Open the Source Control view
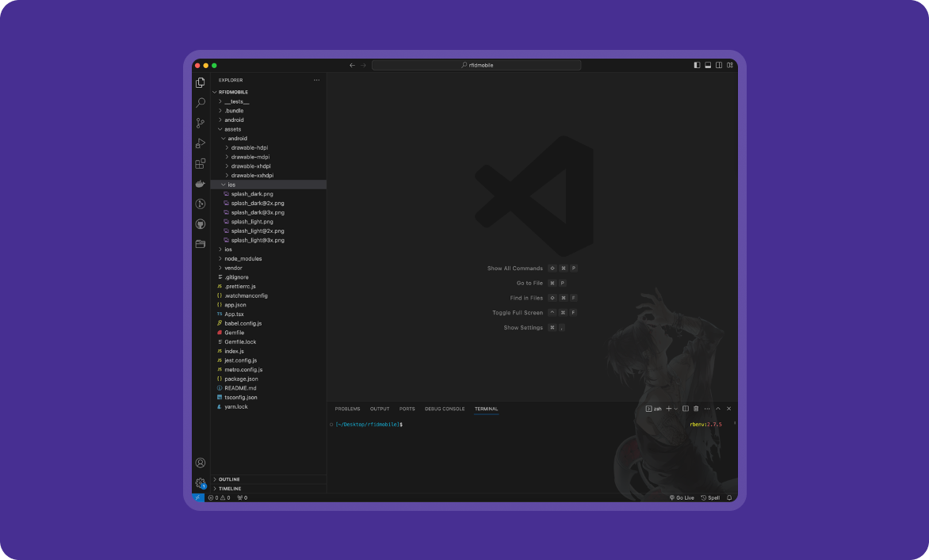The height and width of the screenshot is (560, 929). coord(201,123)
